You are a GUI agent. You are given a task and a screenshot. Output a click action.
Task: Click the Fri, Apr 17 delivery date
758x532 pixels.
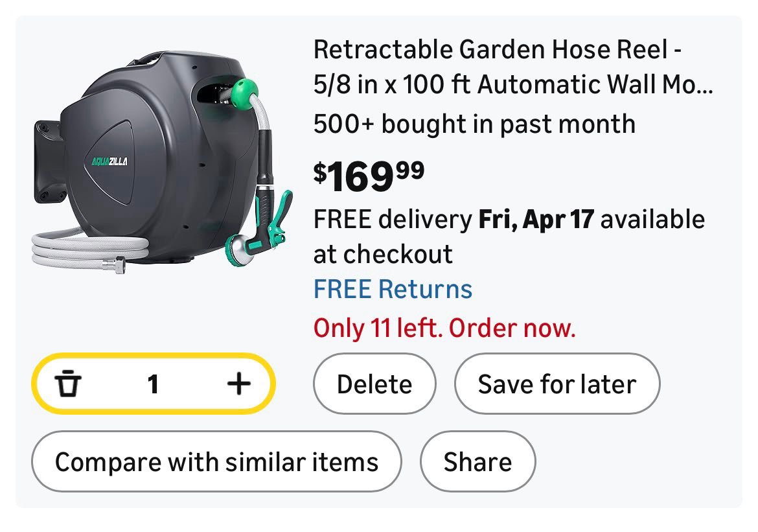click(x=536, y=220)
